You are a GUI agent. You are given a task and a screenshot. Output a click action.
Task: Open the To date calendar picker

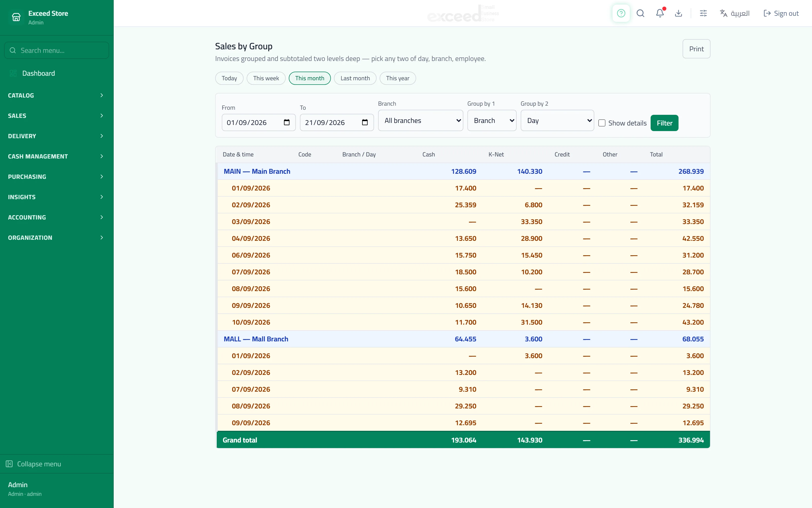click(365, 122)
